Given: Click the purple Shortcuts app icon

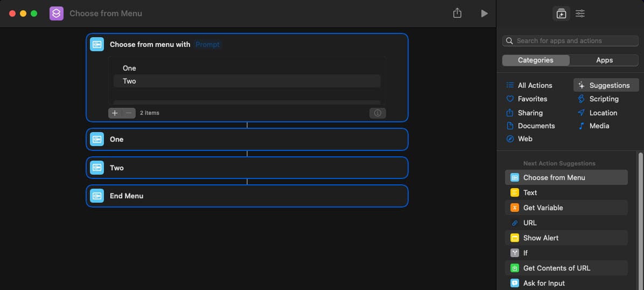Looking at the screenshot, I should (56, 13).
